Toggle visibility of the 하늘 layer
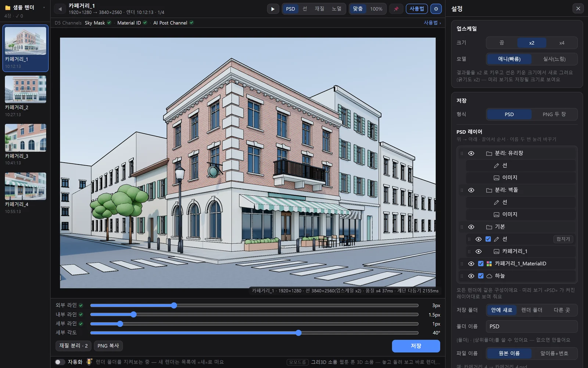Image resolution: width=588 pixels, height=368 pixels. tap(471, 276)
